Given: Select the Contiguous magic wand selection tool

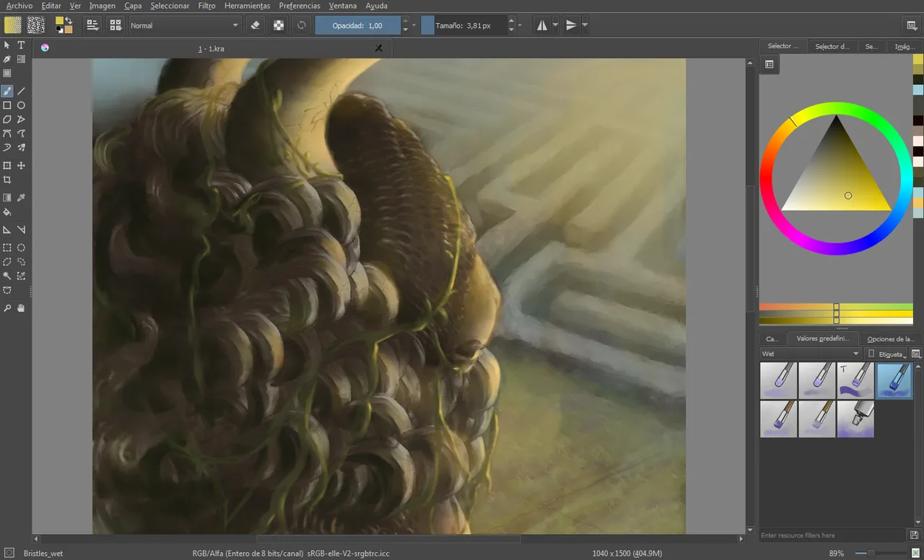Looking at the screenshot, I should coord(7,276).
